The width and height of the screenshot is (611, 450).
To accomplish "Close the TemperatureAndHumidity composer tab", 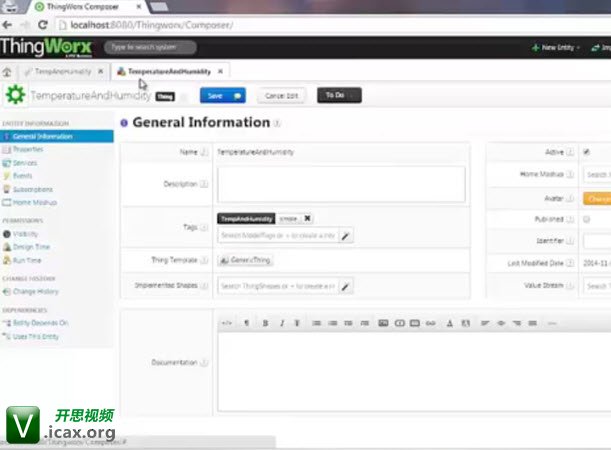I will tap(220, 72).
